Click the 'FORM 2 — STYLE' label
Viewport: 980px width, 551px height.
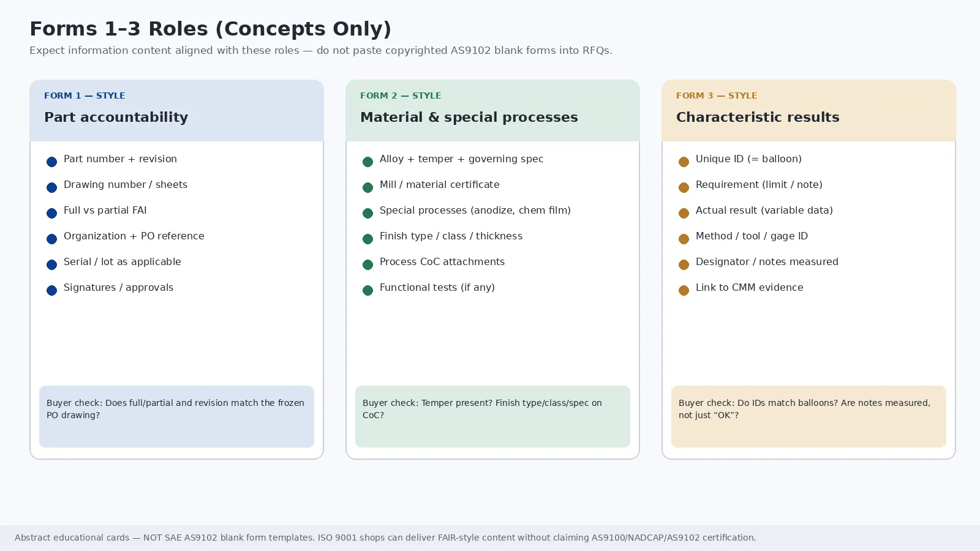401,96
